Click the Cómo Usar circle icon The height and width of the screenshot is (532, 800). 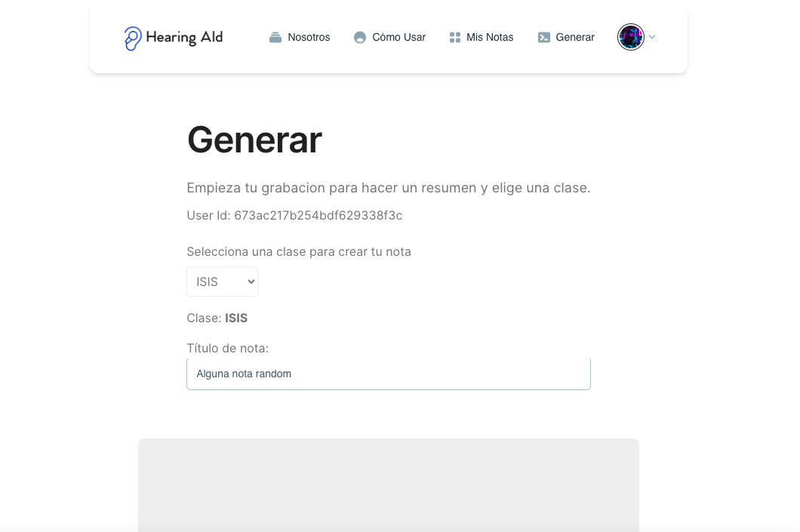pos(360,37)
